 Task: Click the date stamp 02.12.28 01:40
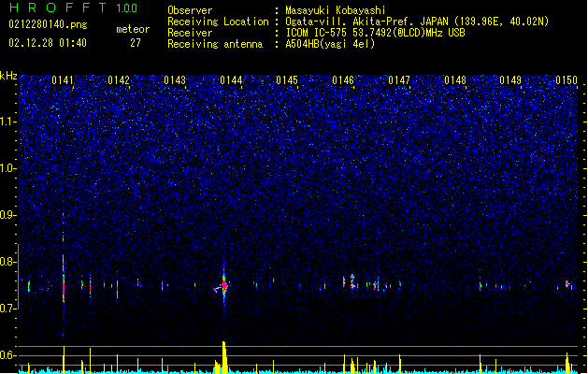click(48, 43)
